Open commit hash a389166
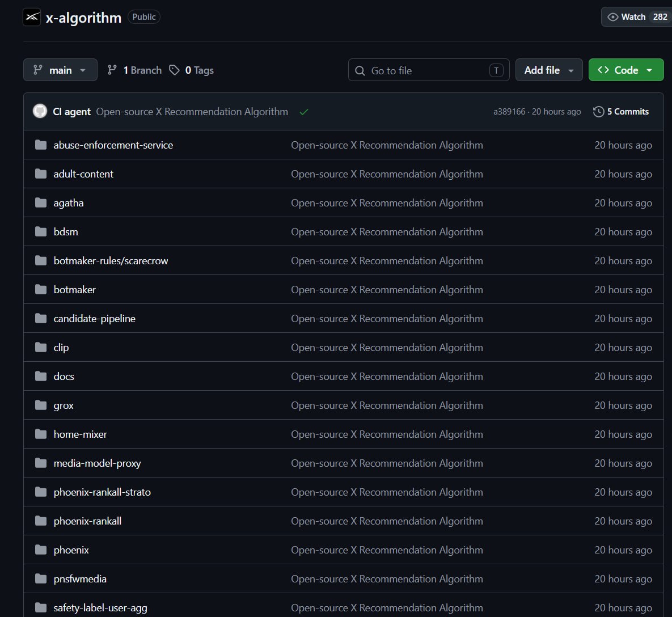The width and height of the screenshot is (672, 617). [x=509, y=112]
